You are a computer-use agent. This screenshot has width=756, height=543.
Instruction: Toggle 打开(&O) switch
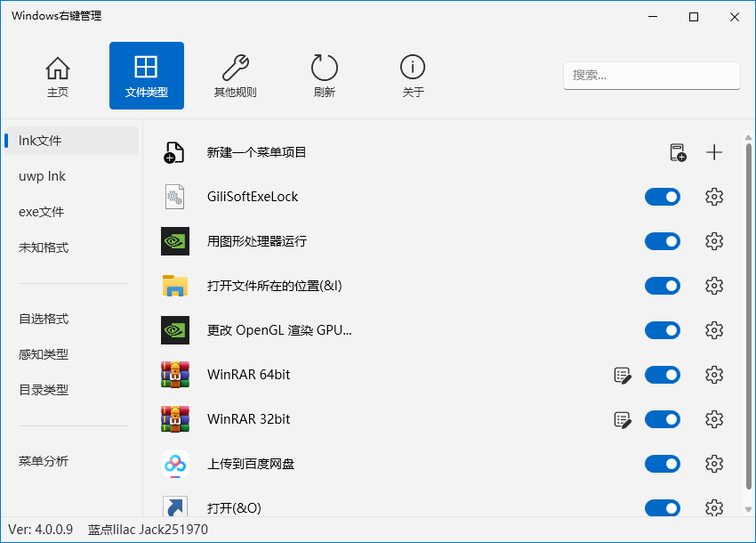pyautogui.click(x=663, y=507)
